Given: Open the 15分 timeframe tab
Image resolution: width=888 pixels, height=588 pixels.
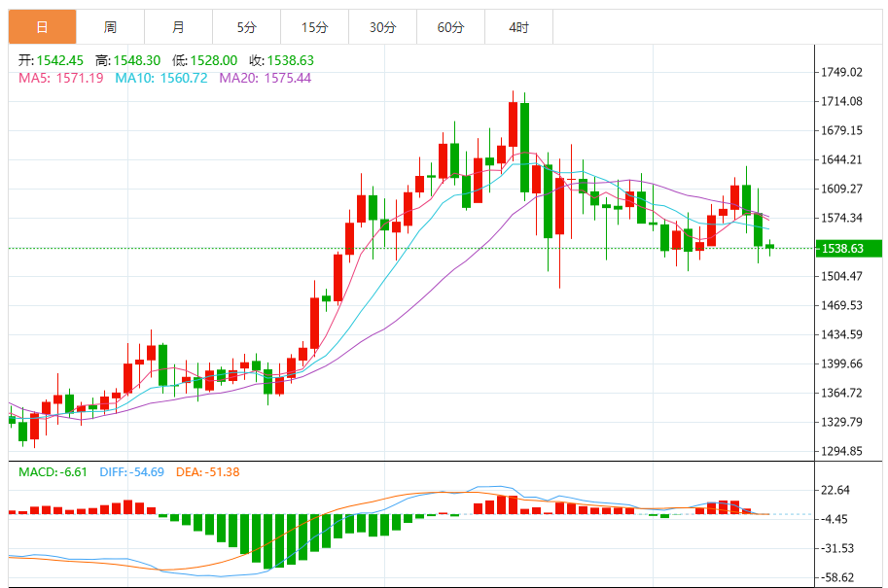Looking at the screenshot, I should (x=314, y=27).
